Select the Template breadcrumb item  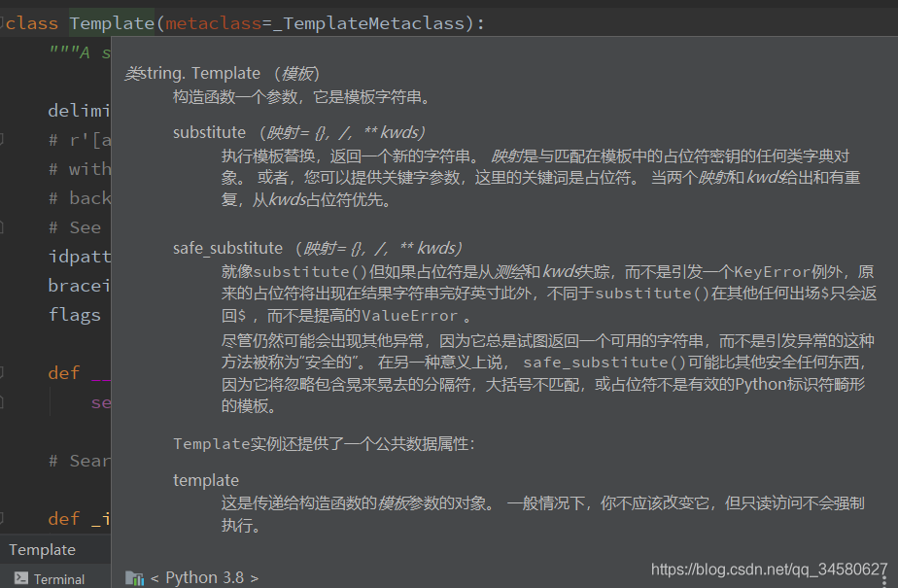42,550
